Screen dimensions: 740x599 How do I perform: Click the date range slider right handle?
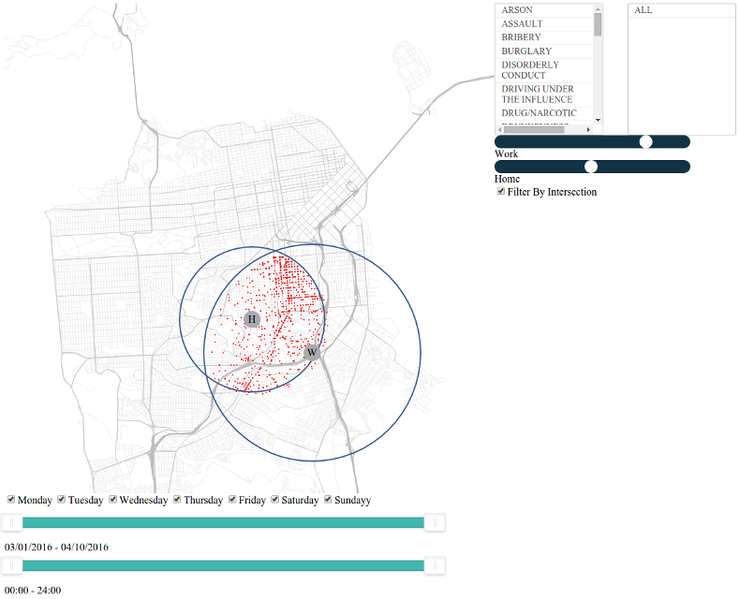coord(435,523)
